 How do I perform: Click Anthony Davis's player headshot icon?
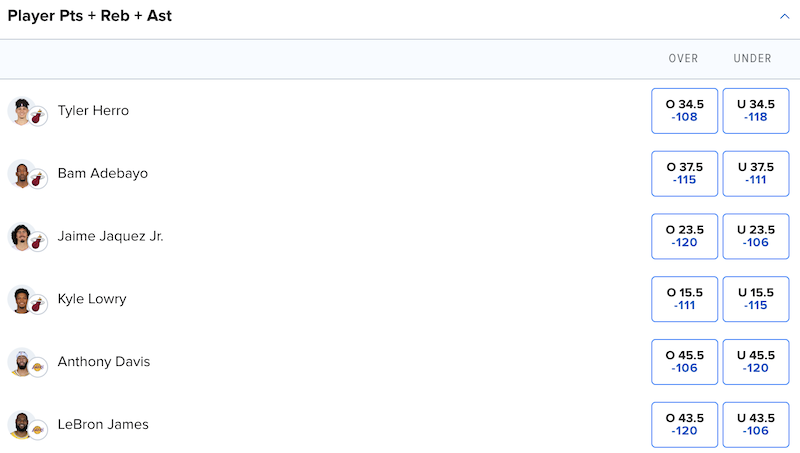[21, 362]
